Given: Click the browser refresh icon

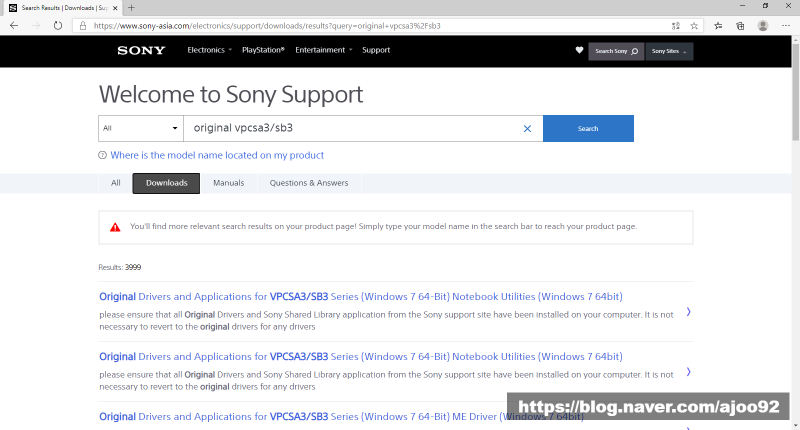Looking at the screenshot, I should (x=58, y=26).
